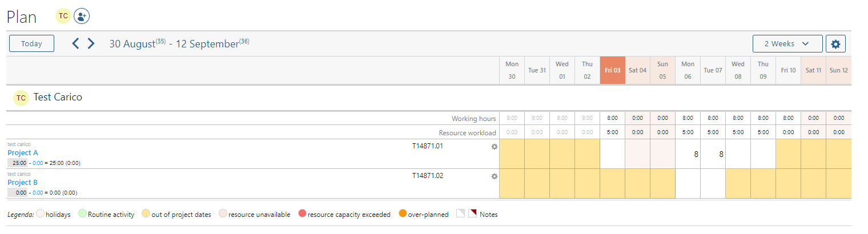Image resolution: width=868 pixels, height=234 pixels.
Task: Select the Fri 03 highlighted day header
Action: [x=612, y=70]
